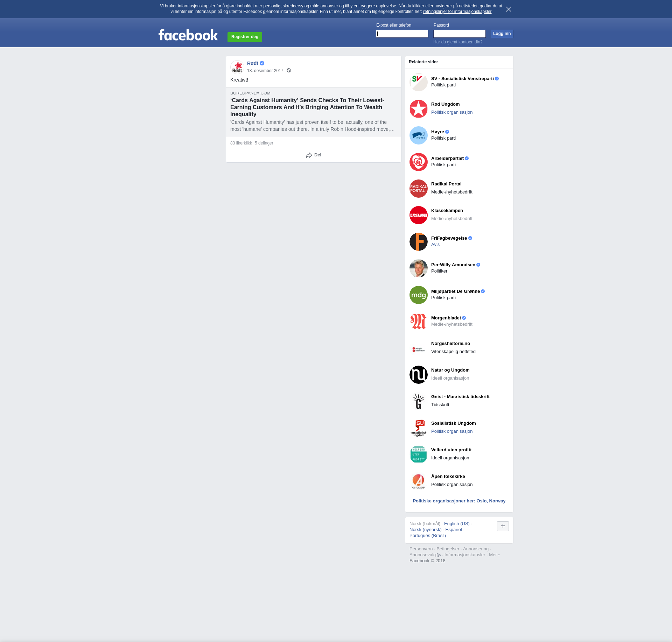The width and height of the screenshot is (672, 642).
Task: Open Morgenbladet logo
Action: [x=419, y=322]
